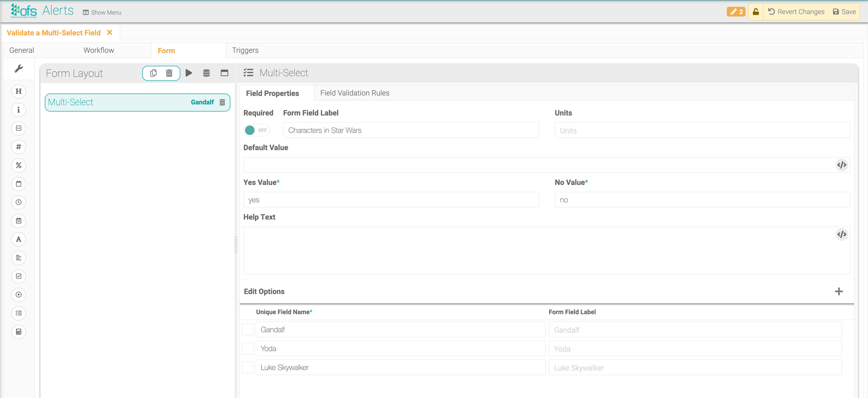
Task: Add a Multi-Select list field from sidebar
Action: coord(19,313)
